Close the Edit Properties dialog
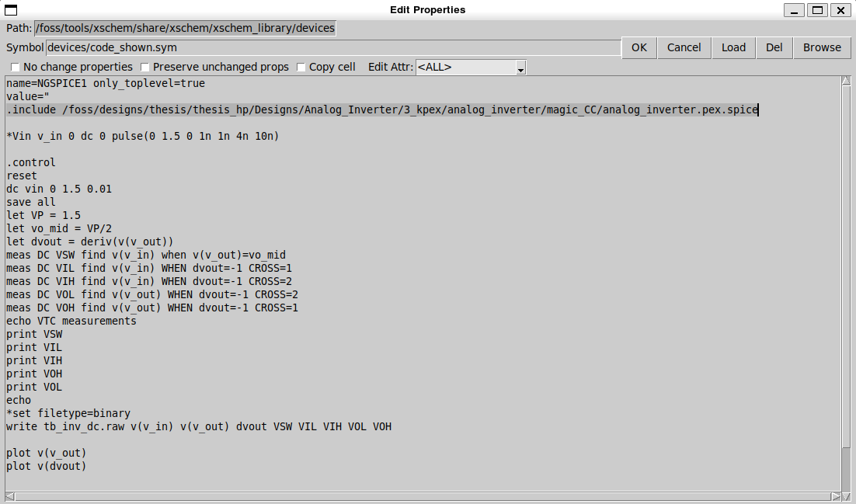Image resolution: width=856 pixels, height=504 pixels. pyautogui.click(x=840, y=9)
